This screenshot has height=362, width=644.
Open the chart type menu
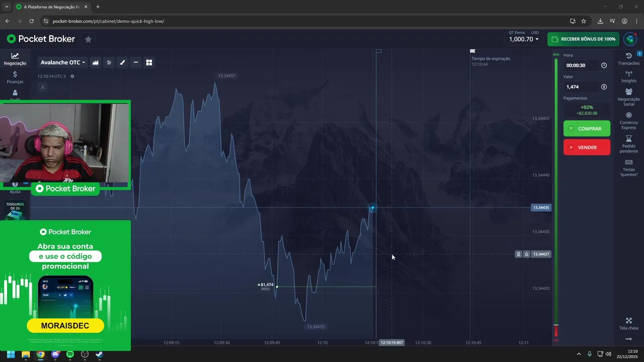(x=95, y=62)
